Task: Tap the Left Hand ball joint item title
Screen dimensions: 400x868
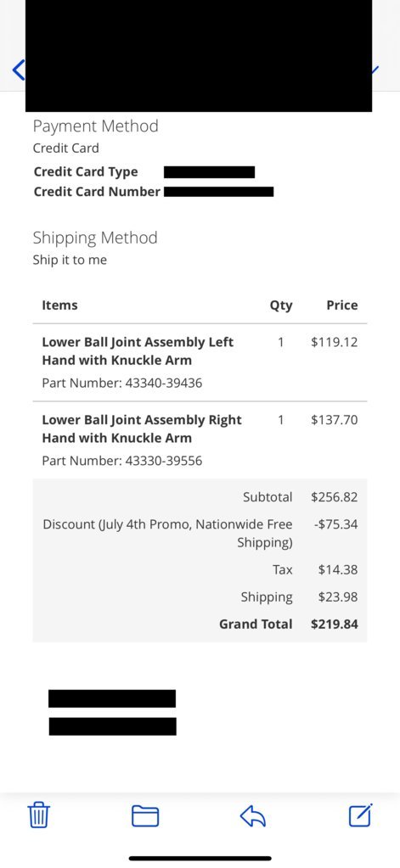Action: point(138,351)
